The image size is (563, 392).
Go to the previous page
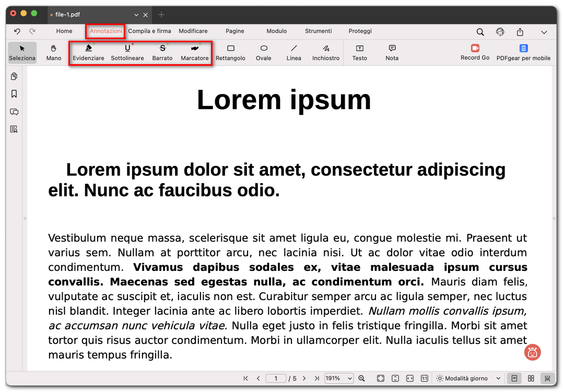coord(258,378)
